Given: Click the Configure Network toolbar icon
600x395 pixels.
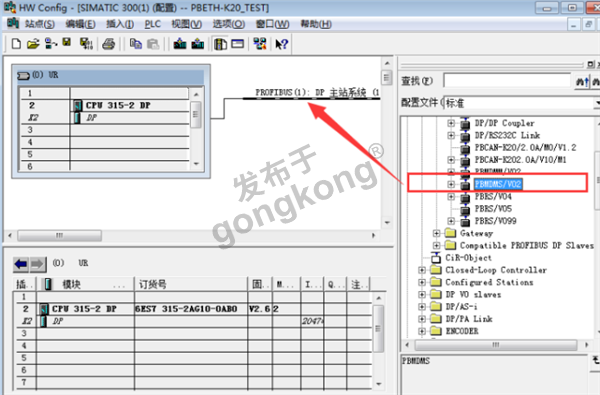Looking at the screenshot, I should click(260, 44).
